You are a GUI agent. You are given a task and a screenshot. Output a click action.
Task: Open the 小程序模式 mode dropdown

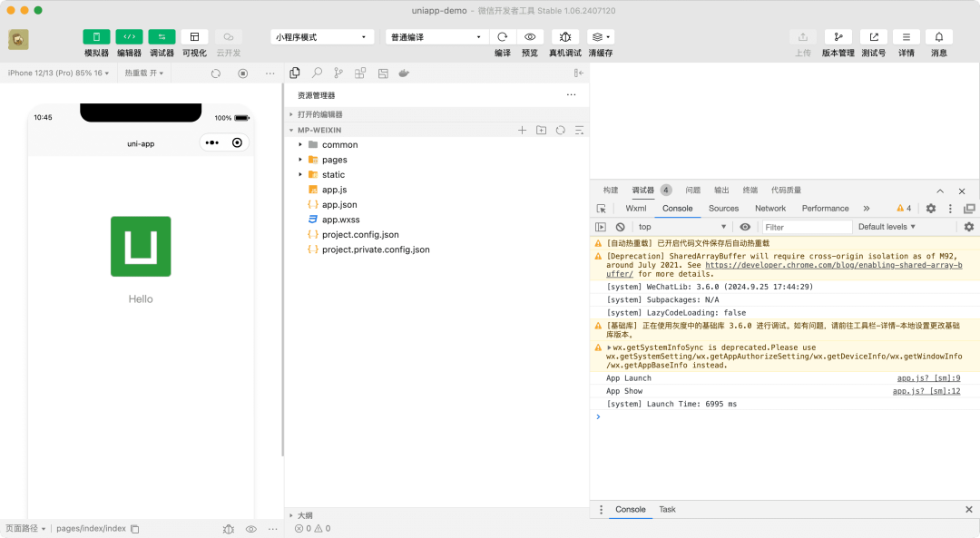[x=322, y=37]
